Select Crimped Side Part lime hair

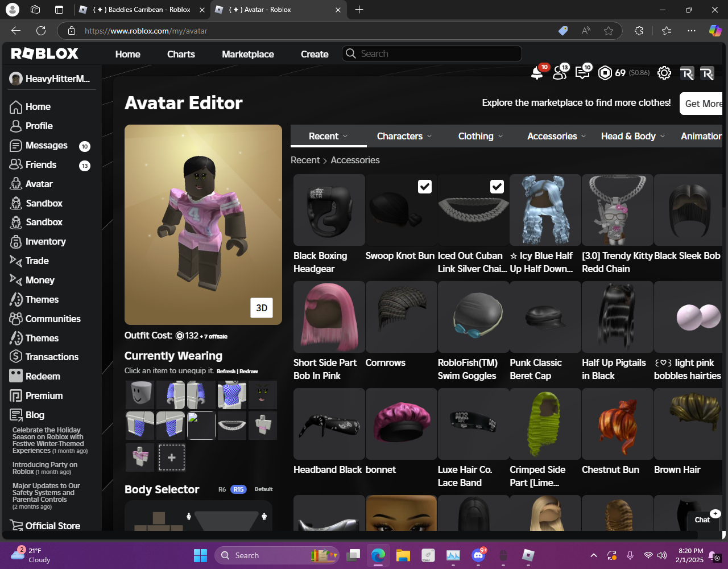pyautogui.click(x=545, y=424)
